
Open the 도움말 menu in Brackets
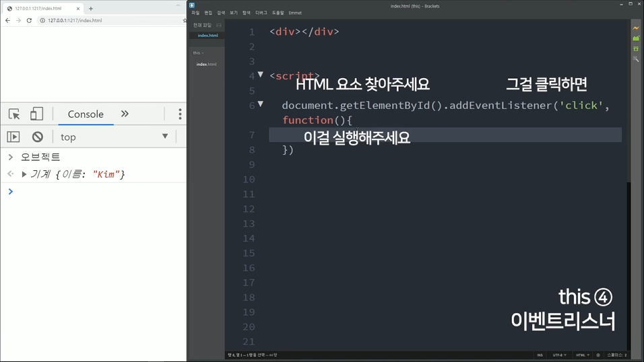[x=278, y=13]
